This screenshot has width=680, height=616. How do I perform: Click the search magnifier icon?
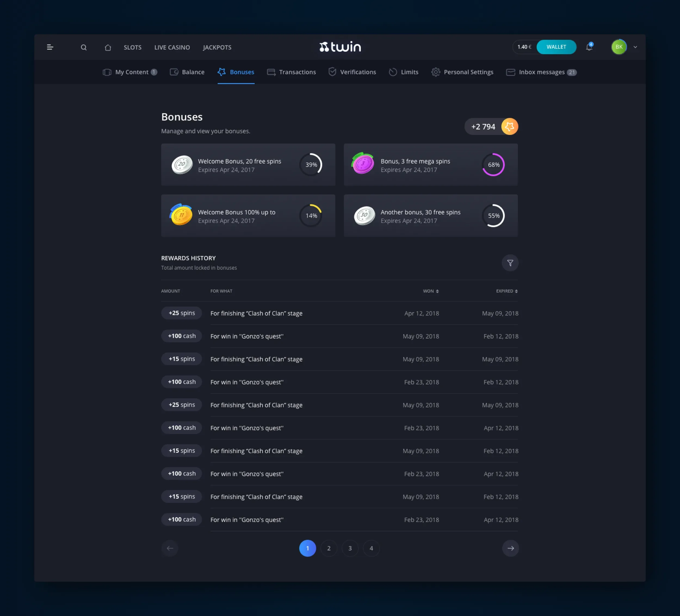(84, 48)
